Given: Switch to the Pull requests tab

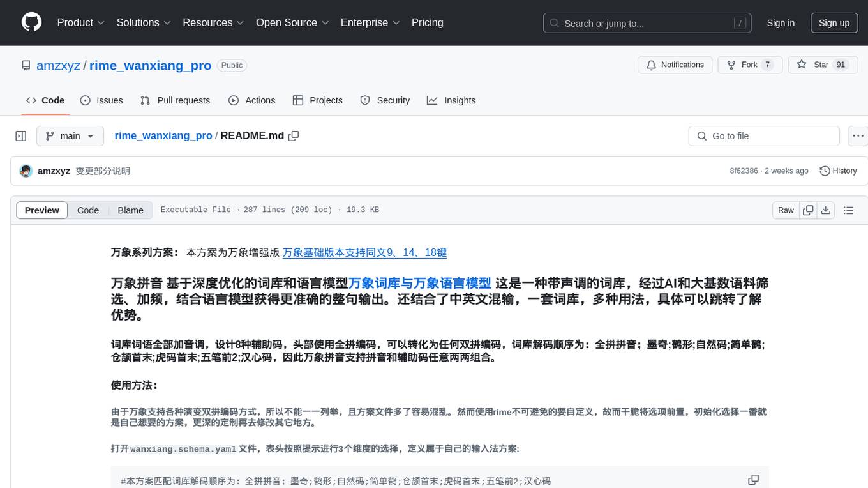Looking at the screenshot, I should pyautogui.click(x=175, y=100).
